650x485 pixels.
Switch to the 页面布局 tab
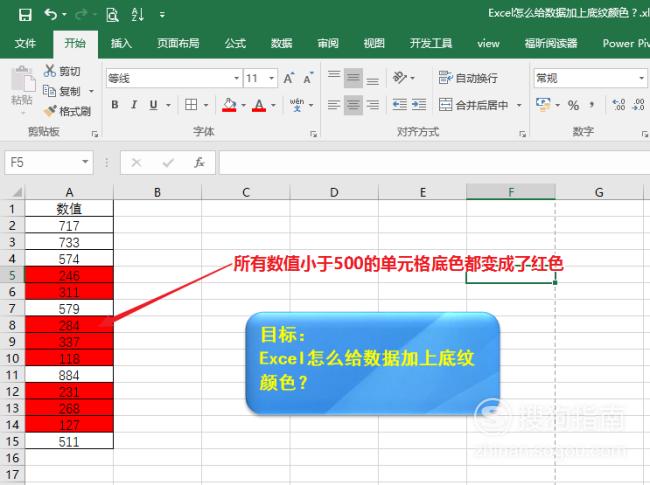(178, 43)
